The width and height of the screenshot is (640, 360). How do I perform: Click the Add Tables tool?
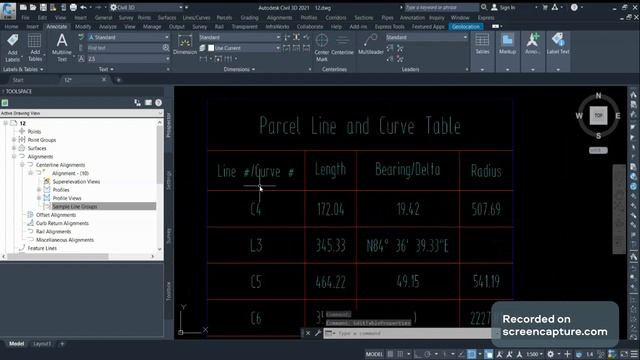pyautogui.click(x=35, y=48)
